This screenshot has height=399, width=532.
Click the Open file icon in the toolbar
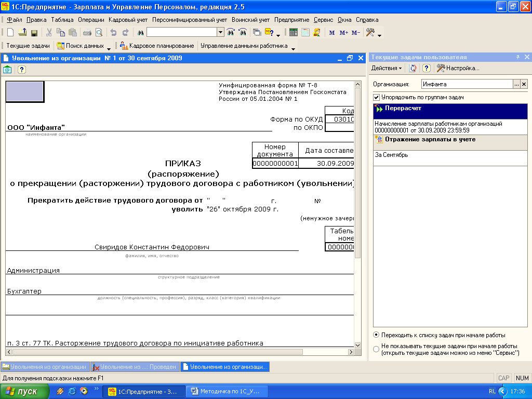[22, 33]
